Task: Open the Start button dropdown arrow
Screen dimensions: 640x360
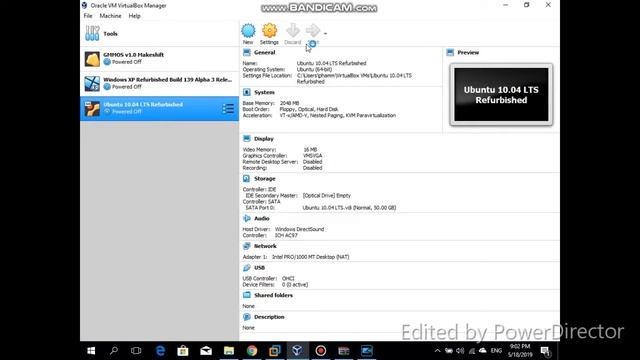Action: [x=325, y=33]
